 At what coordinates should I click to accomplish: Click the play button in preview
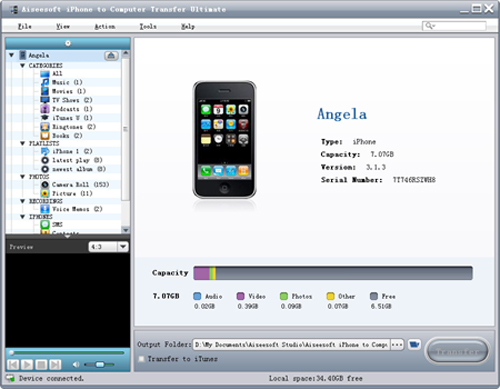tap(27, 364)
